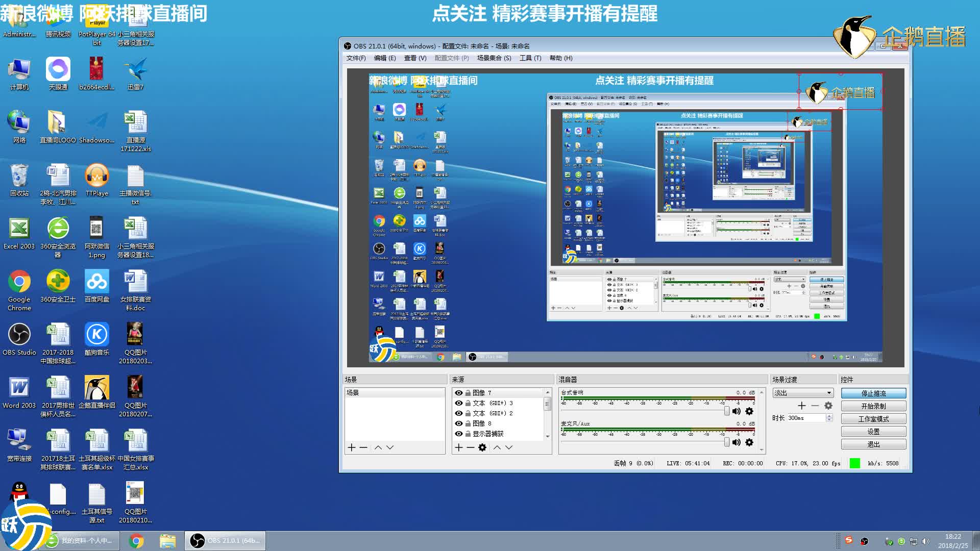Mute the 台式音响 speaker icon
The image size is (980, 551).
[x=736, y=411]
